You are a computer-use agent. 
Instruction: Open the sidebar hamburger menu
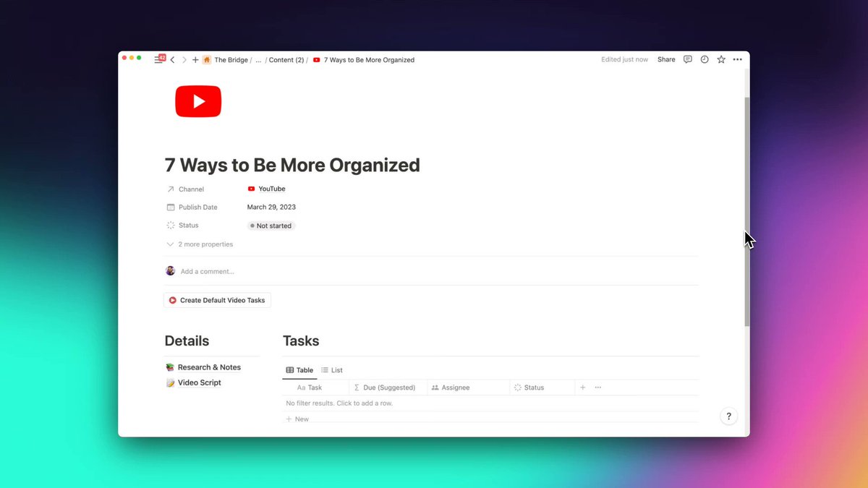point(159,60)
